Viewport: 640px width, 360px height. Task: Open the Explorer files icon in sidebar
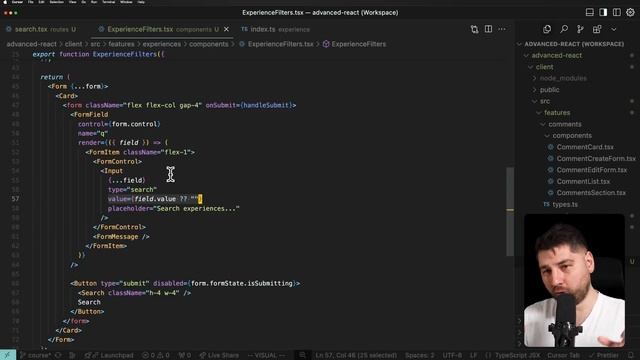tap(547, 29)
